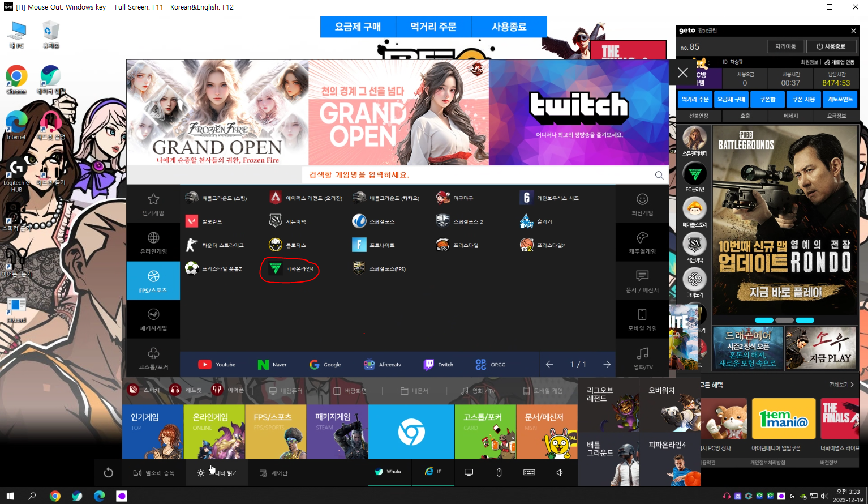Open 서든어택 in the FPS game list

(x=287, y=221)
